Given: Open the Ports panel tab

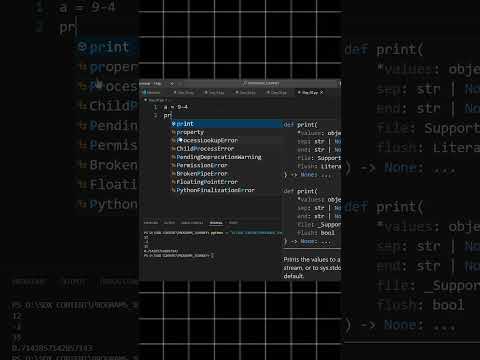Looking at the screenshot, I should [233, 223].
